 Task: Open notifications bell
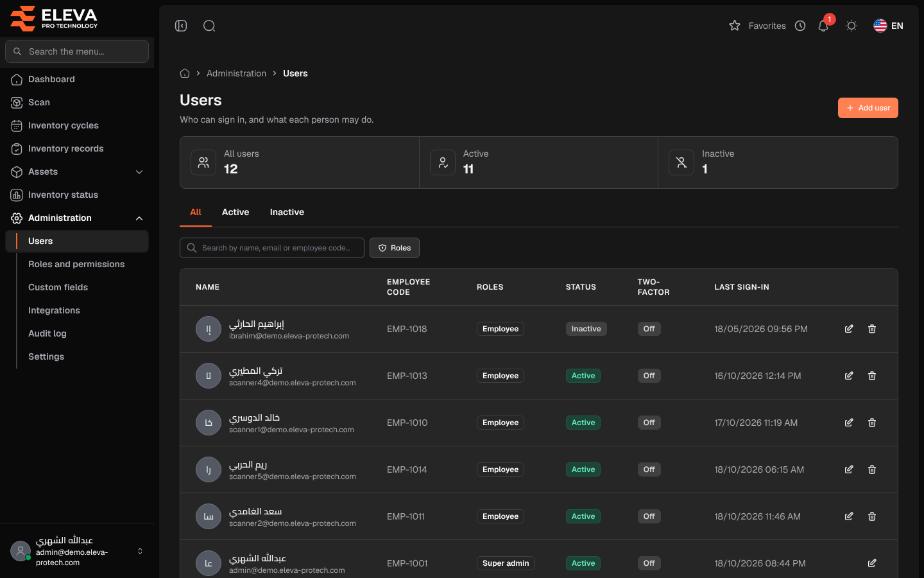pyautogui.click(x=823, y=26)
